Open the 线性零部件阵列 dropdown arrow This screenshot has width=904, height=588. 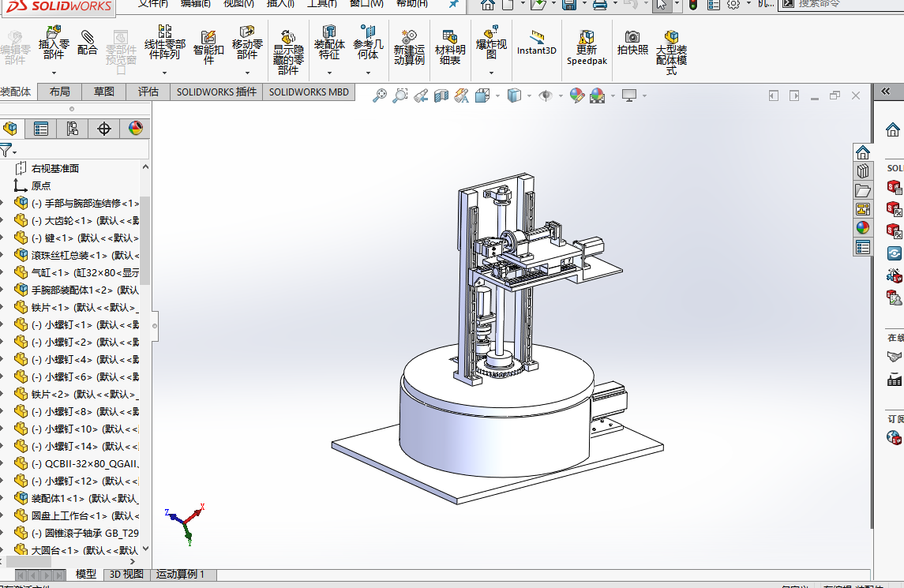164,73
